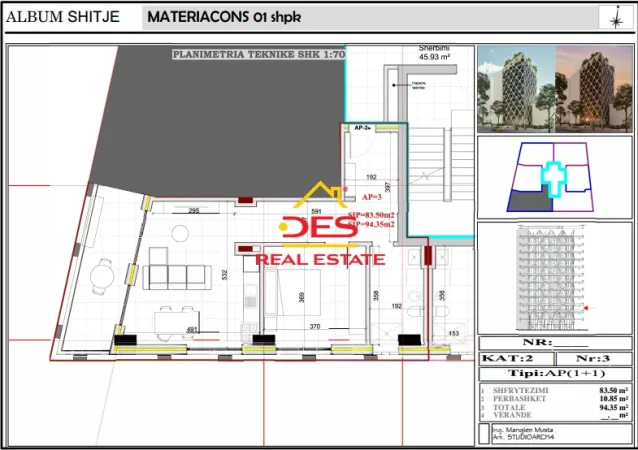Click the Ark. STUDIOARCH4 name
Screen dimensions: 638x450
pyautogui.click(x=523, y=437)
